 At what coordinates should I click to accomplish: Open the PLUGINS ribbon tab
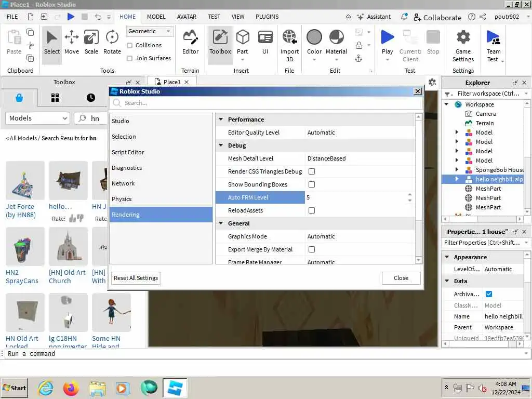point(267,17)
